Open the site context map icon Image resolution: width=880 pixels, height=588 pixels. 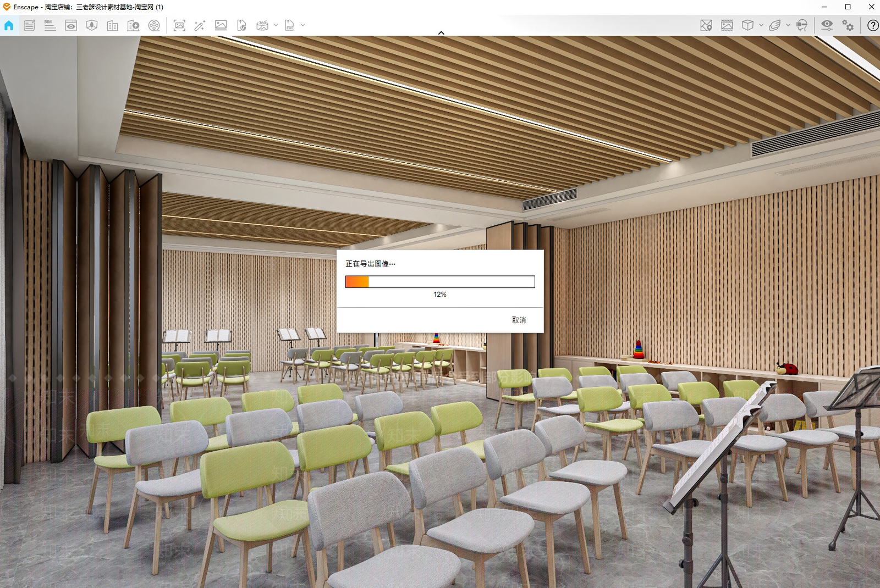point(706,25)
